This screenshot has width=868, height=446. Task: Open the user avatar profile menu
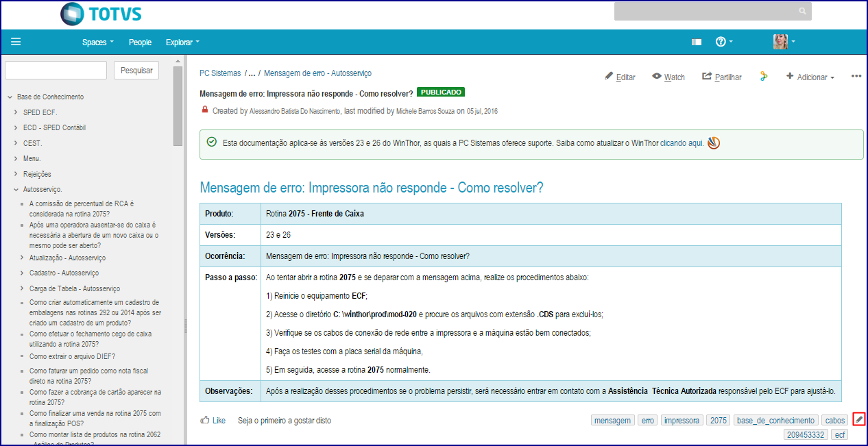point(784,42)
